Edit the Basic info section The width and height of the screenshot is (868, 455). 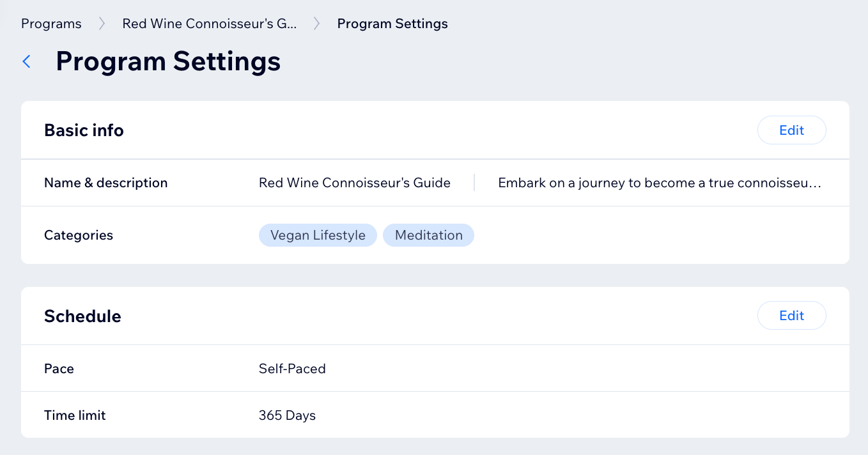point(791,130)
